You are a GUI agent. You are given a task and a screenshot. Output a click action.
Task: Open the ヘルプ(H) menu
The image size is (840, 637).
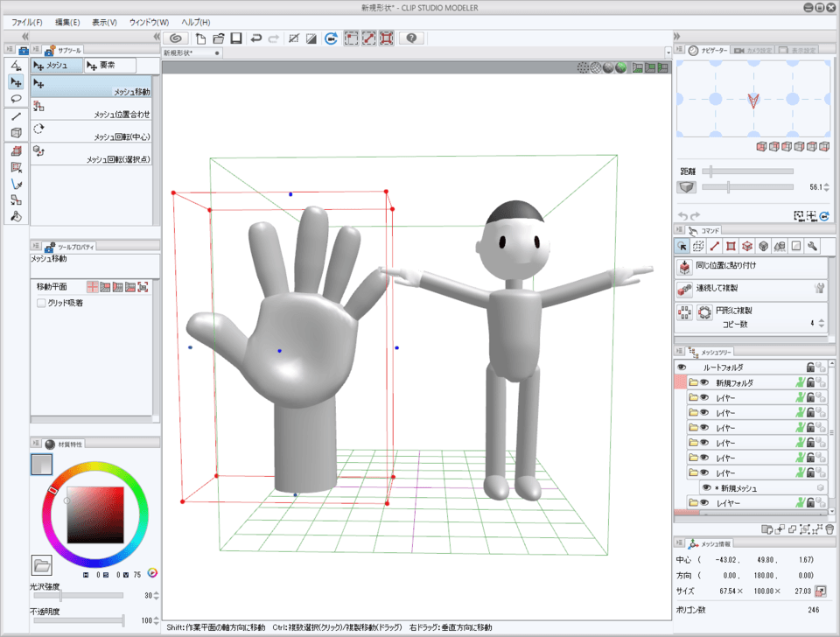coord(195,22)
